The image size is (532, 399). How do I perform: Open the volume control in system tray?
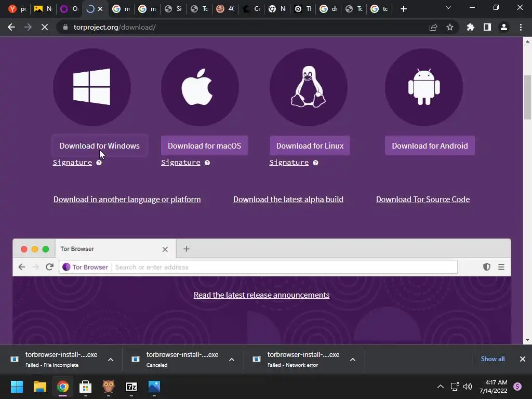coord(468,387)
